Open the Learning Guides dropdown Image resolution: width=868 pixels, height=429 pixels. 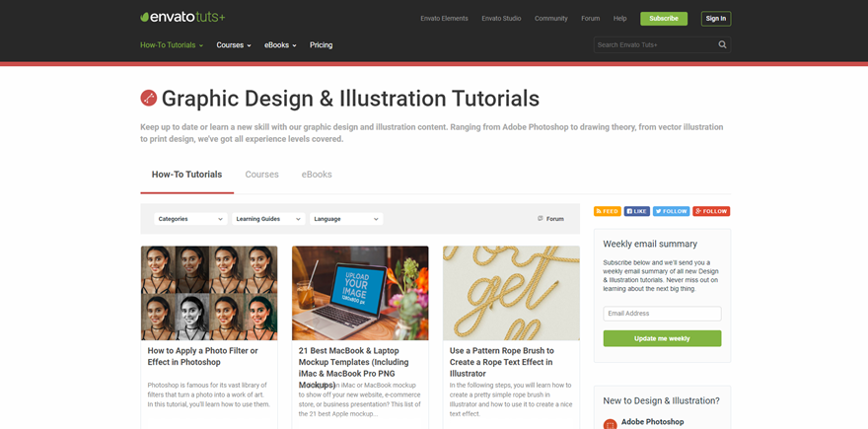coord(268,219)
